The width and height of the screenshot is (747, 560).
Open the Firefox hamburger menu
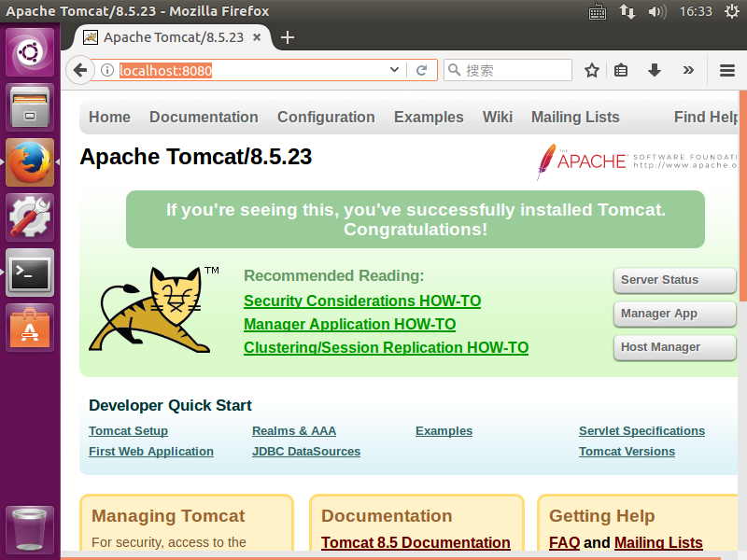pyautogui.click(x=727, y=71)
